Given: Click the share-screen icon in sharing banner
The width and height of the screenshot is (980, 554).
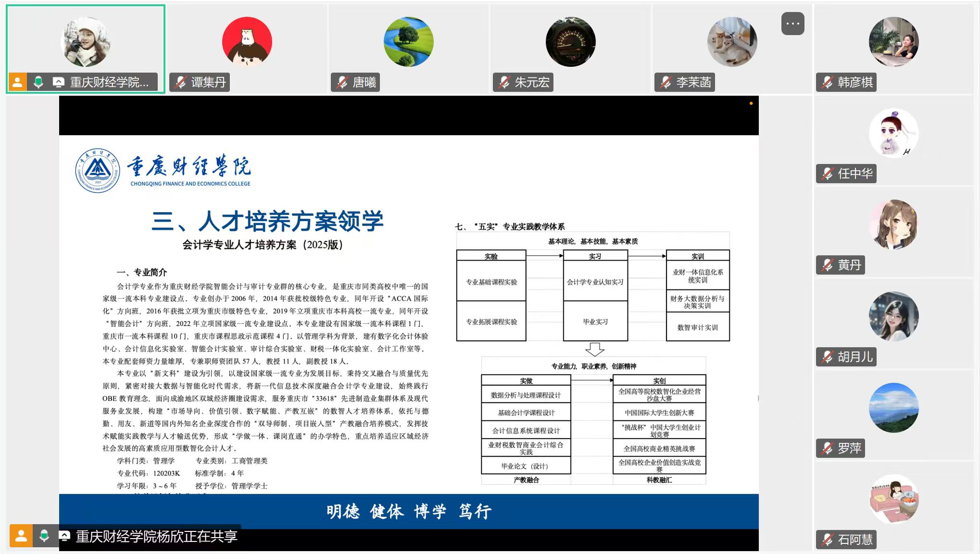Looking at the screenshot, I should [64, 536].
